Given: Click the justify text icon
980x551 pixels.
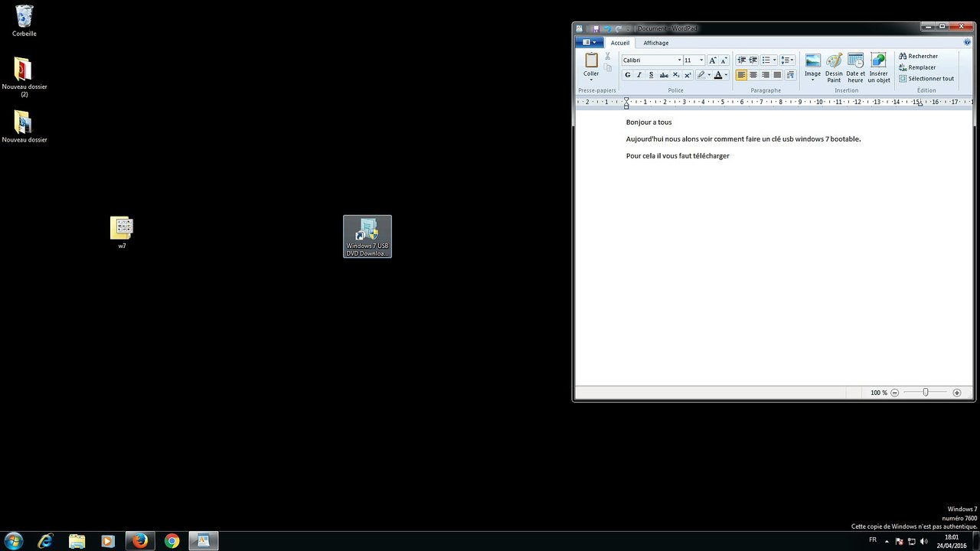Looking at the screenshot, I should (777, 75).
